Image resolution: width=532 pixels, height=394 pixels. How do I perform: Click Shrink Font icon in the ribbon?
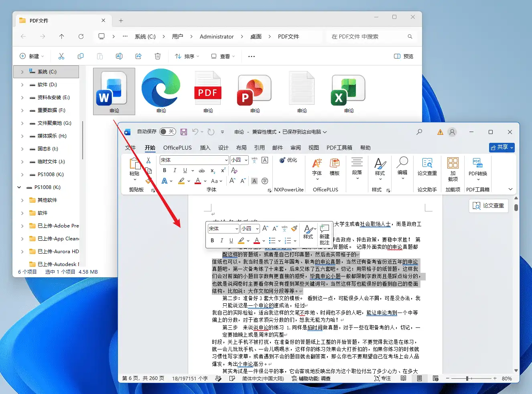pos(243,181)
